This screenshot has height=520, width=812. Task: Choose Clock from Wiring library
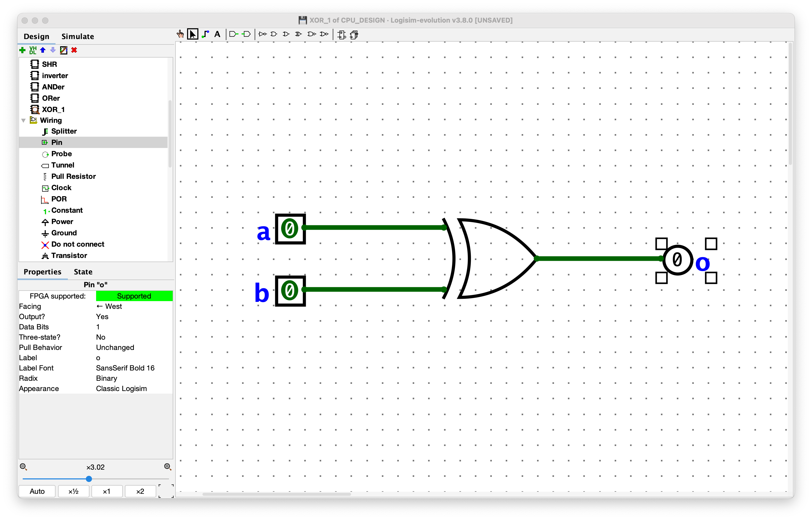(x=57, y=188)
